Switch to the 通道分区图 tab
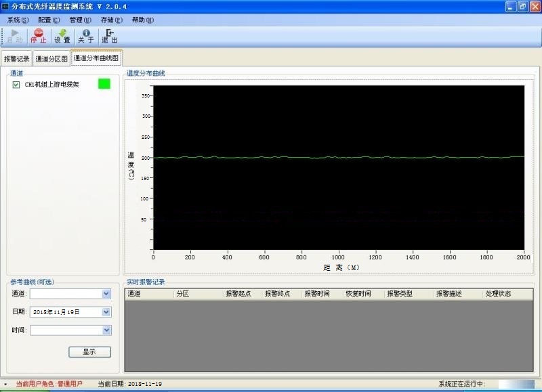The image size is (542, 392). point(51,59)
